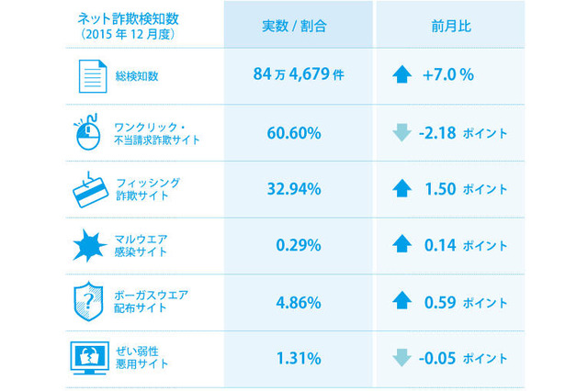
Task: Click the 84万4,679件 total value
Action: [298, 75]
